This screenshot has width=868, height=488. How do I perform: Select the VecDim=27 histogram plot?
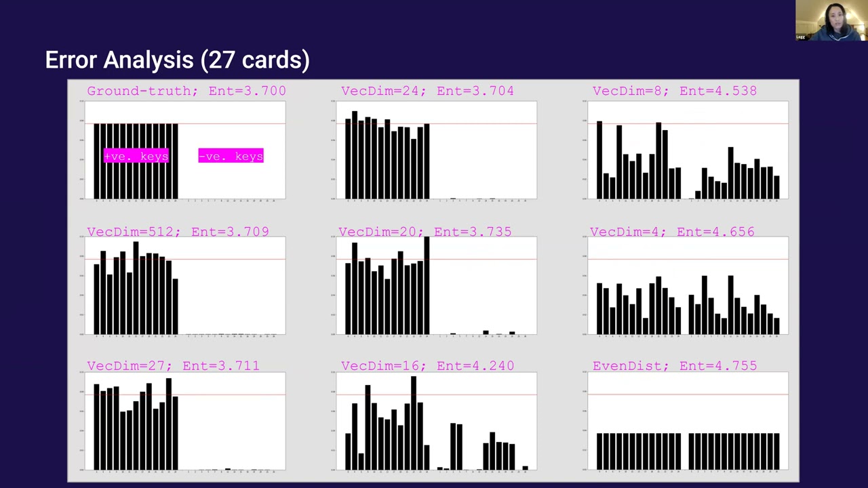coord(184,422)
